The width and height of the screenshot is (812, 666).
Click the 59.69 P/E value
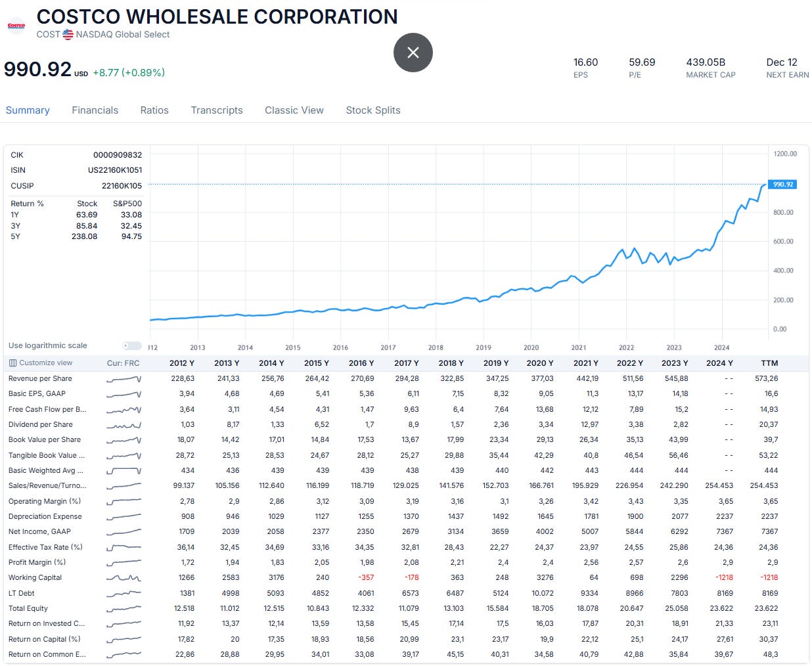pyautogui.click(x=642, y=62)
